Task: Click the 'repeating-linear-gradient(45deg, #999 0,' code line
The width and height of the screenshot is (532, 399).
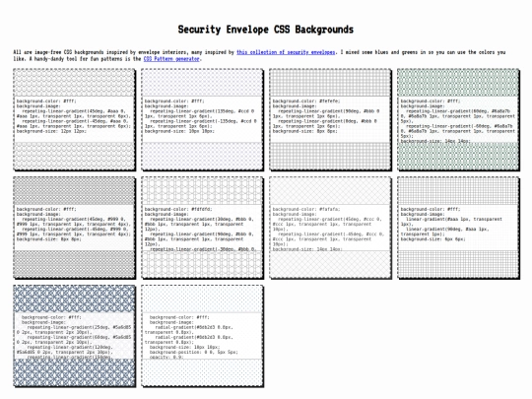Action: [74, 219]
